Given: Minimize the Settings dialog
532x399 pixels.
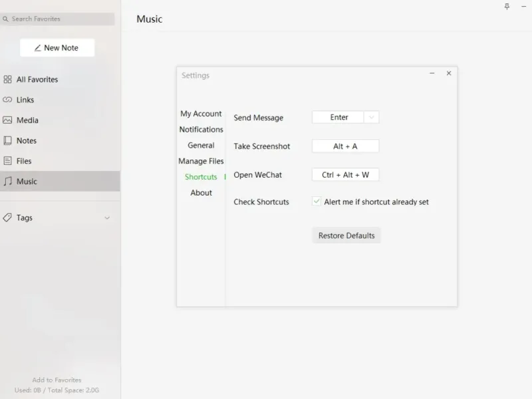Looking at the screenshot, I should tap(432, 73).
